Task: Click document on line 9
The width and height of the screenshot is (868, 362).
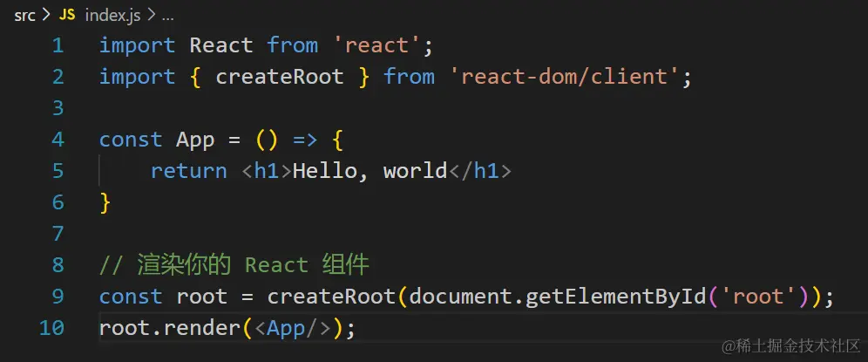Action: click(460, 297)
